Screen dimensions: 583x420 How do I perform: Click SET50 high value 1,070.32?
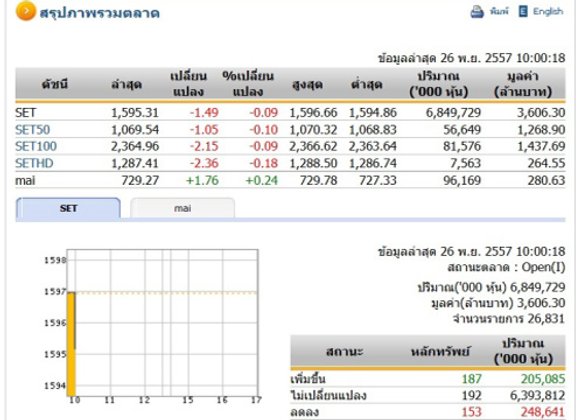(x=313, y=130)
